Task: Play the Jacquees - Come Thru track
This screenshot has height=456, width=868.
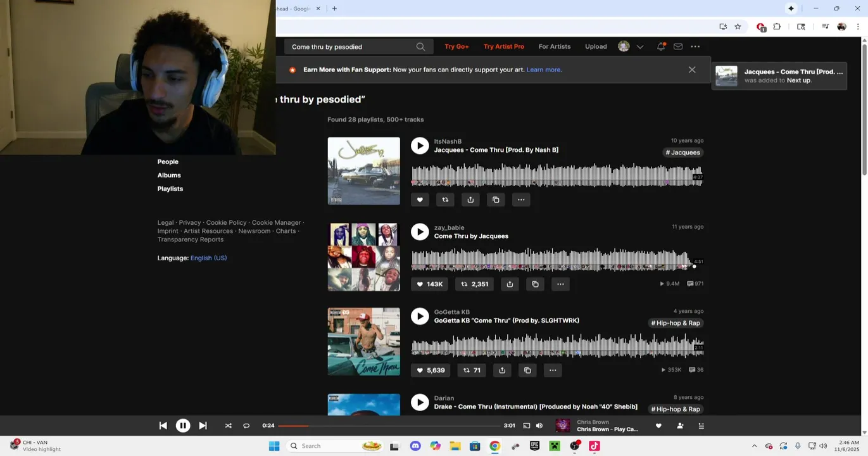Action: pyautogui.click(x=420, y=146)
